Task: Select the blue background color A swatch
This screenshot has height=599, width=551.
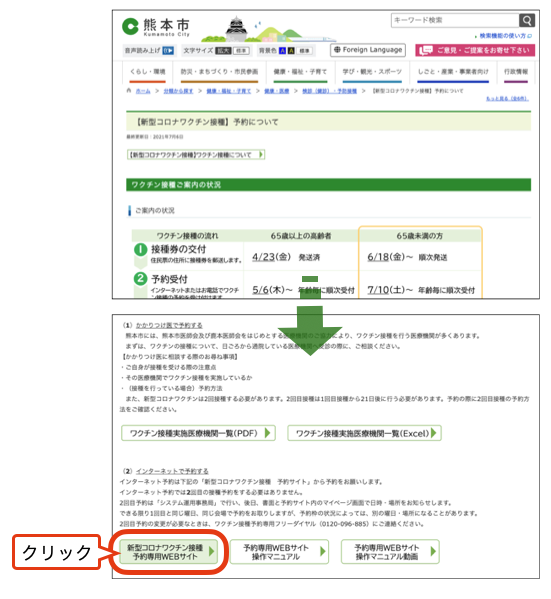Action: click(282, 50)
